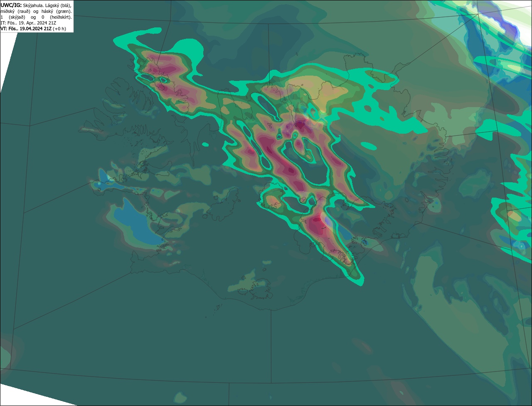532x406 pixels.
Task: Select the "IT: Fös.. 19. Apr.. 2024 21Z" line
Action: (x=28, y=23)
